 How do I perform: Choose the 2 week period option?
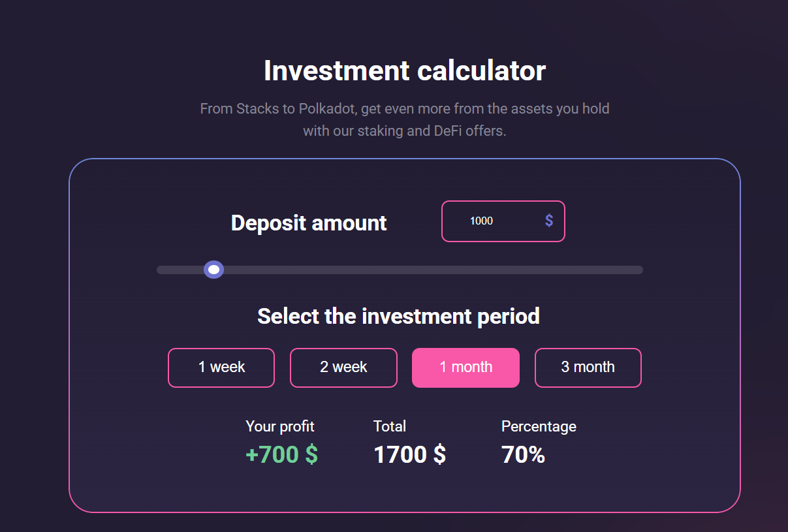(x=343, y=368)
